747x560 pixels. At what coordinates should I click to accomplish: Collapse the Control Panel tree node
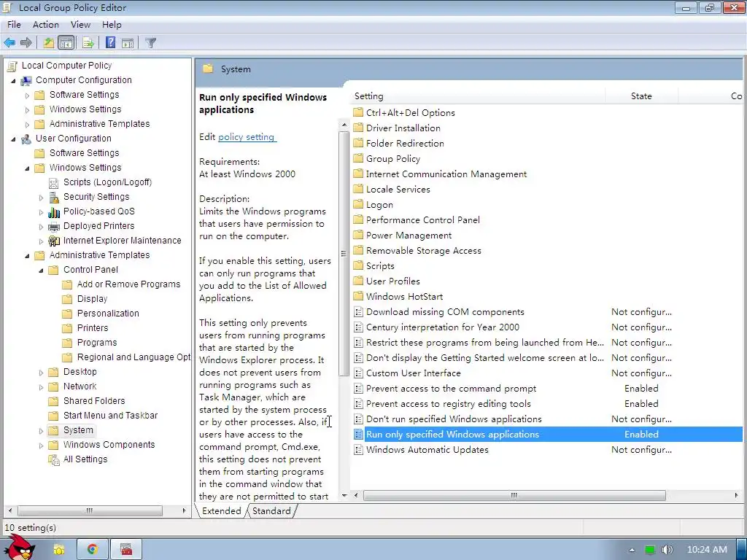[41, 271]
